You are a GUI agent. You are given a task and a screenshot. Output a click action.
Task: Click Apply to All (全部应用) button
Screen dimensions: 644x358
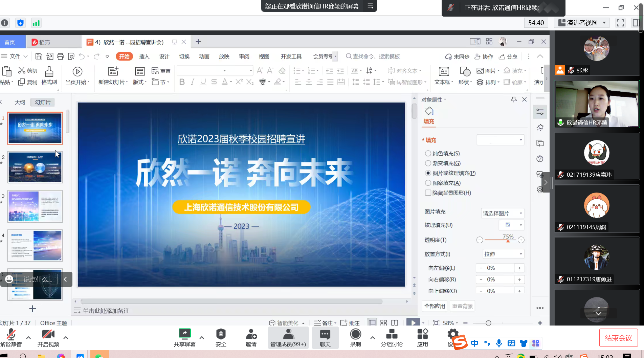[435, 306]
